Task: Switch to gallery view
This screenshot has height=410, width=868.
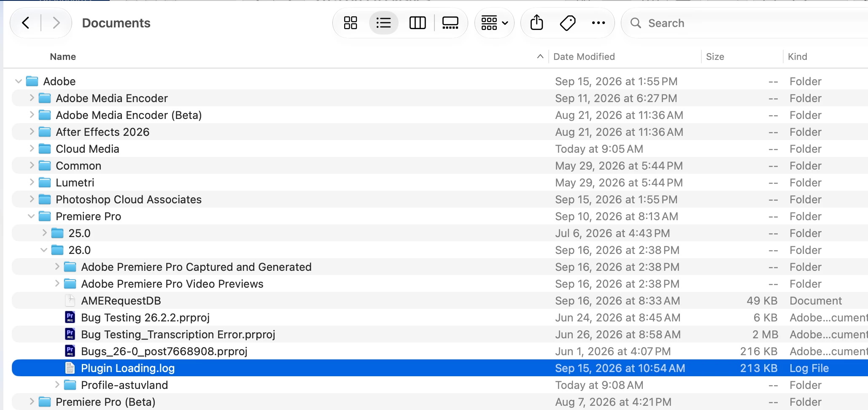Action: point(450,23)
